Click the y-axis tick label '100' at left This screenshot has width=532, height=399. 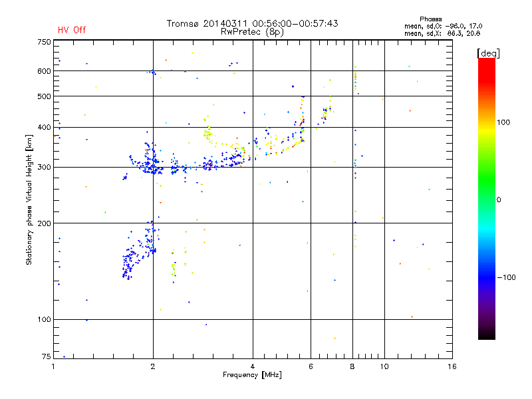point(44,320)
